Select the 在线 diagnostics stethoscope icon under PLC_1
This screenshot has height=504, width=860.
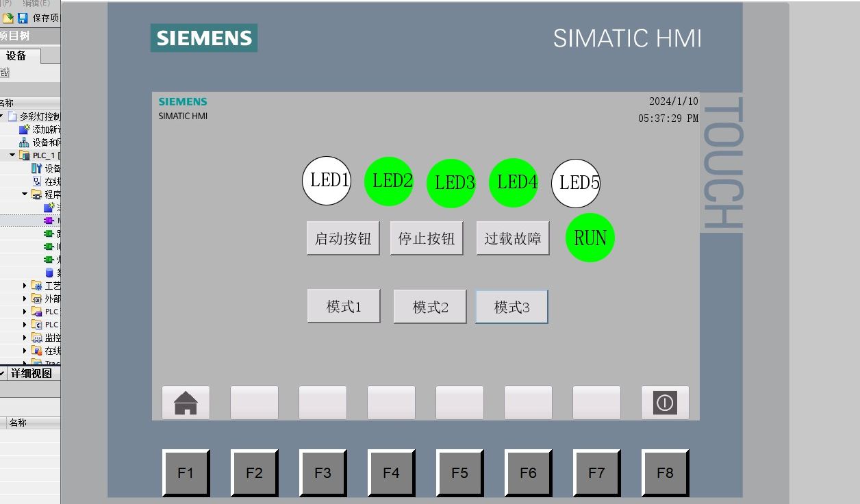[37, 181]
